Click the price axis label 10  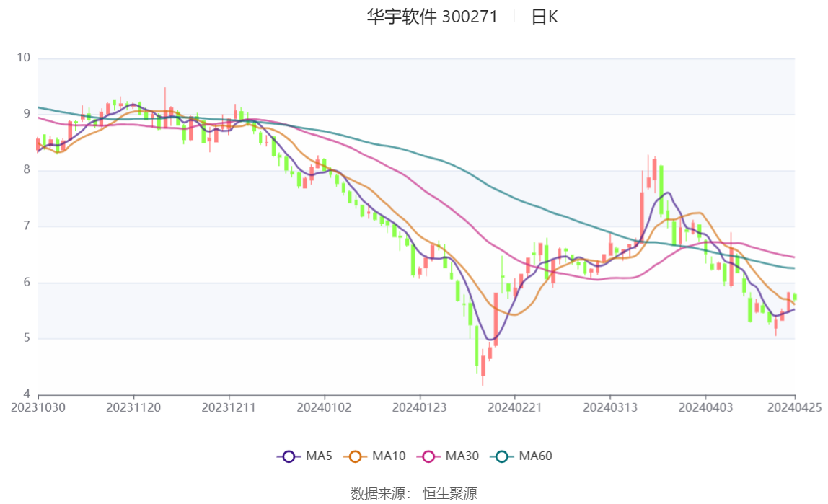coord(23,58)
